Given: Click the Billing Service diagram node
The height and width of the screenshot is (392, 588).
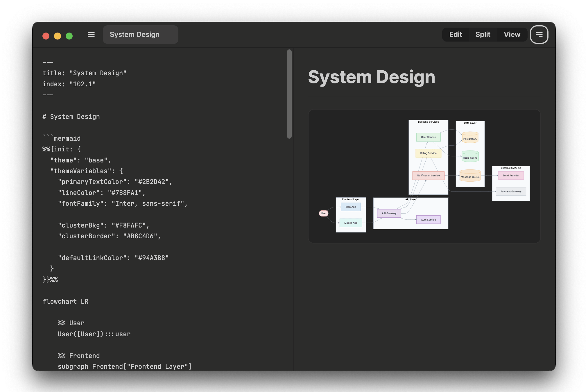Looking at the screenshot, I should (428, 153).
